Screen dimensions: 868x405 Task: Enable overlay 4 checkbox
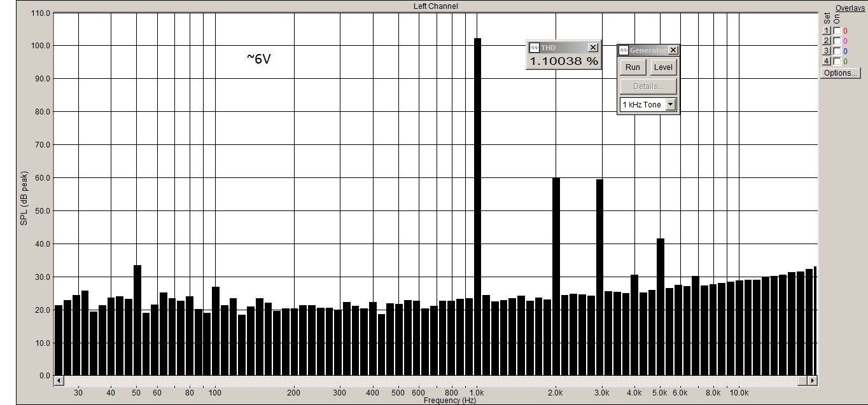(837, 61)
